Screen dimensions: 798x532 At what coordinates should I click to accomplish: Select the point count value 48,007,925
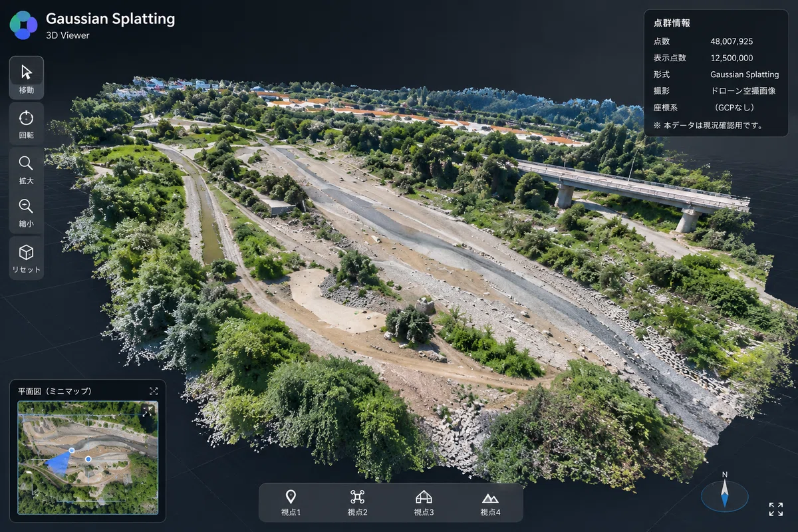click(x=731, y=41)
